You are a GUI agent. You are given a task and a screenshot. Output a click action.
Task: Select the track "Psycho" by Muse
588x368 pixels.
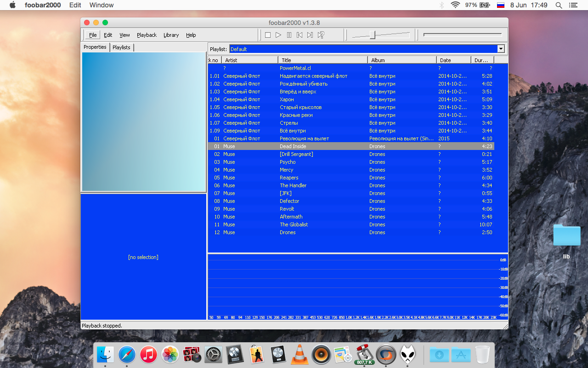click(351, 162)
